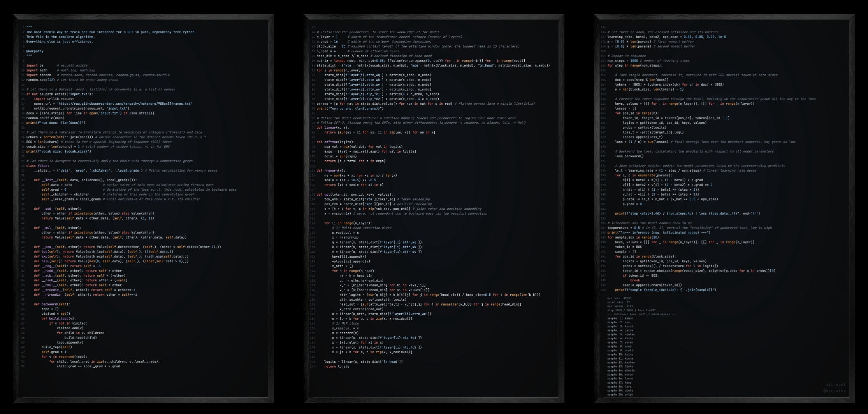Select the 'def rmsnorm(x):' line in middle panel
Viewport: 868px width, 414px height.
pyautogui.click(x=331, y=170)
